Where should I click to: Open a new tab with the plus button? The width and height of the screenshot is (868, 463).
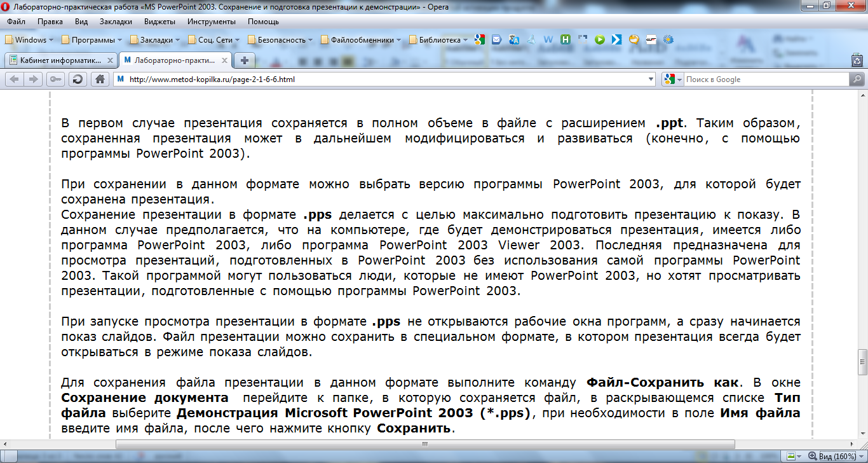click(x=244, y=60)
